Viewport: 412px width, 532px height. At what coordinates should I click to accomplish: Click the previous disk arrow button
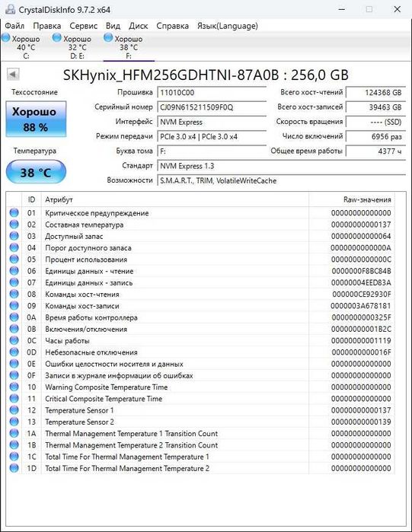click(x=13, y=75)
